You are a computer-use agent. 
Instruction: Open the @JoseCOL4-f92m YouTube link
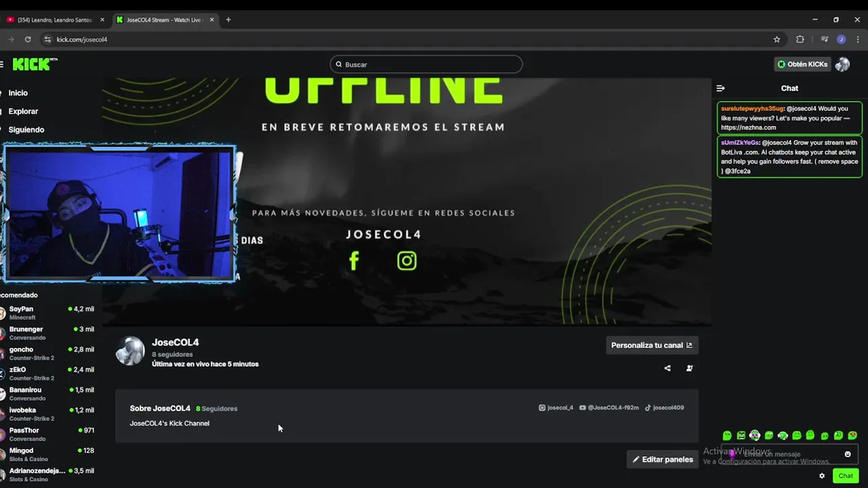tap(609, 408)
